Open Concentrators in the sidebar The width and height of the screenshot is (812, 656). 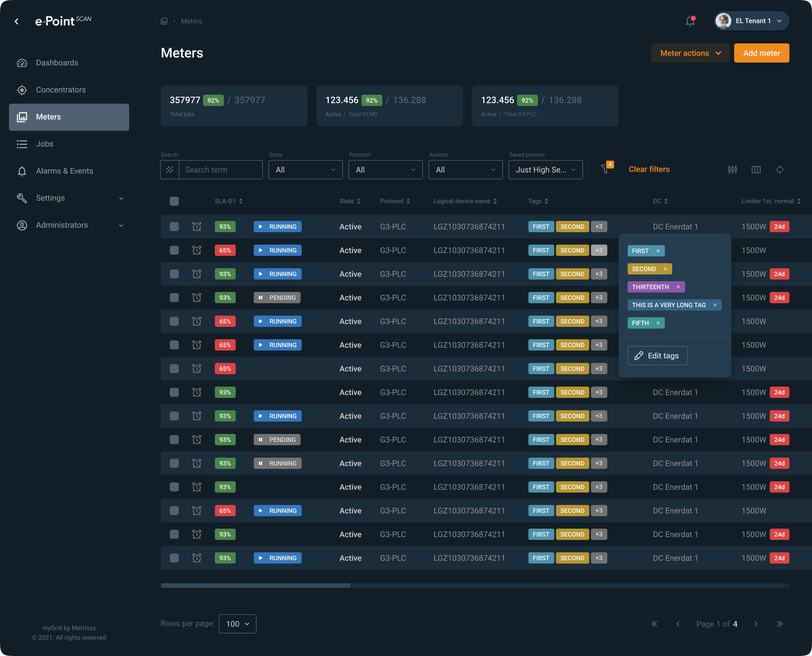[x=61, y=90]
